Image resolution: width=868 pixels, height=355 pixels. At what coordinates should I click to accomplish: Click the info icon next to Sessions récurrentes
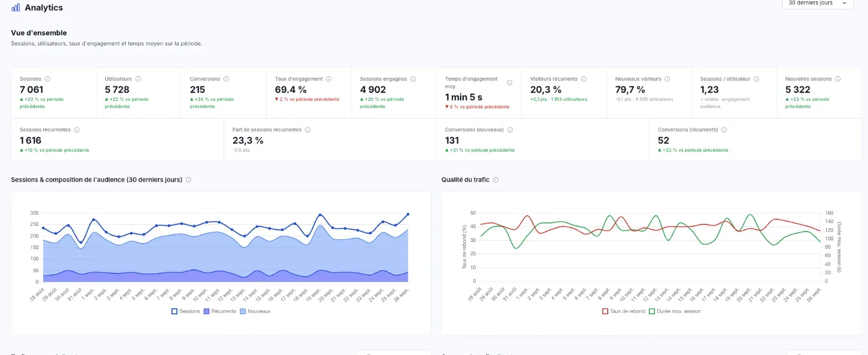pyautogui.click(x=77, y=130)
